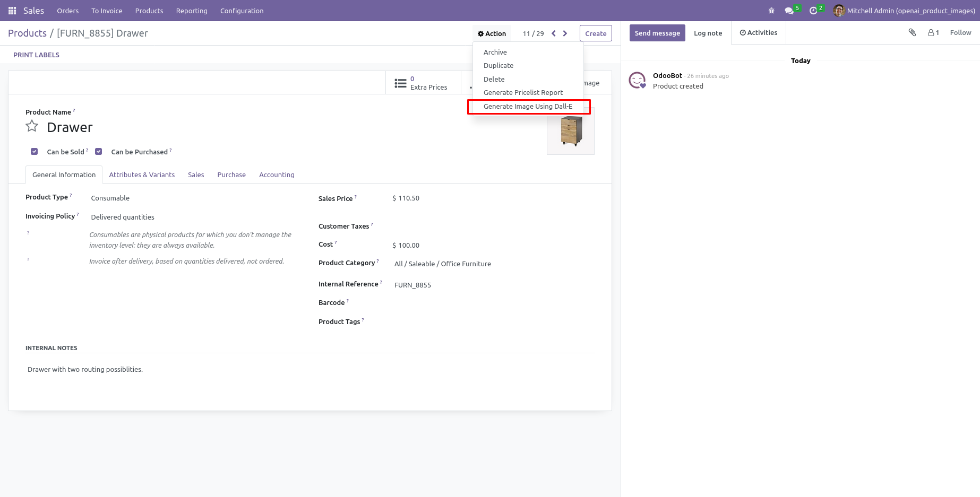This screenshot has width=980, height=497.
Task: Open the conversations chat icon
Action: (x=789, y=11)
